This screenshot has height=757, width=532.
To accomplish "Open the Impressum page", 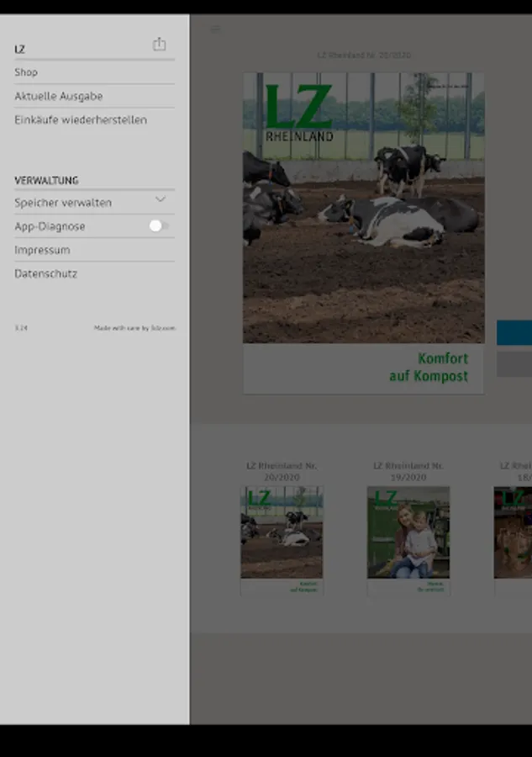I will tap(94, 250).
